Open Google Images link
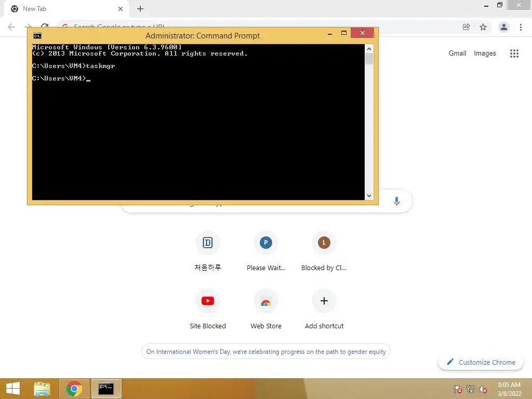Image resolution: width=532 pixels, height=399 pixels. click(x=485, y=54)
